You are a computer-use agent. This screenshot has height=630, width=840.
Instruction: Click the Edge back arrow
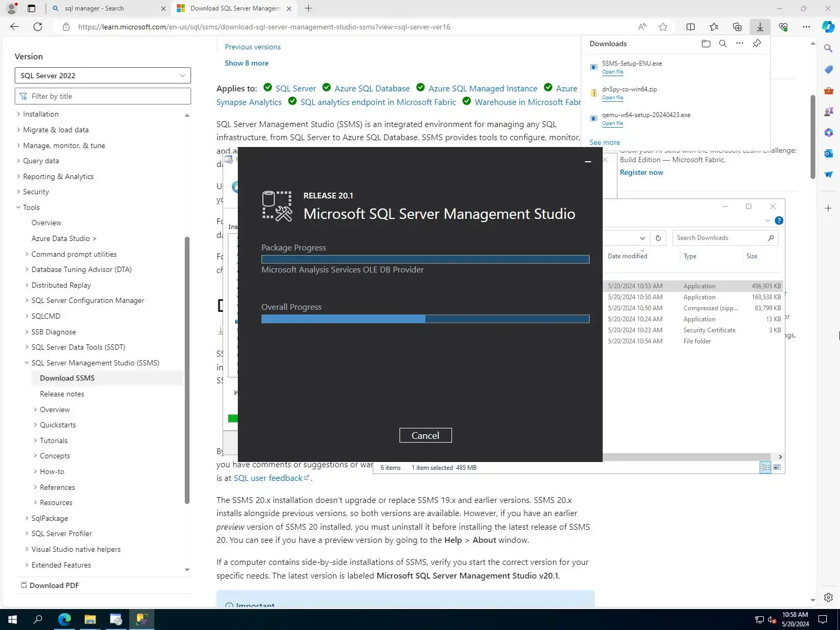pos(15,27)
